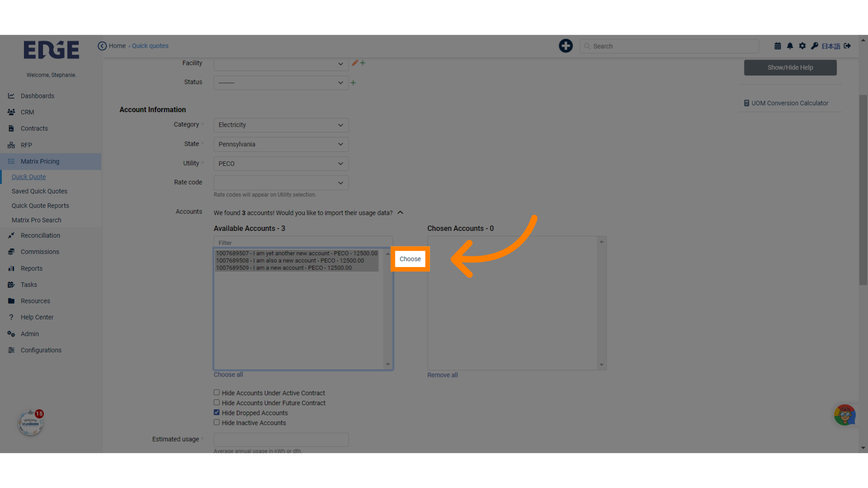Toggle Hide Accounts Under Future Contract checkbox
The image size is (868, 488).
tap(217, 403)
